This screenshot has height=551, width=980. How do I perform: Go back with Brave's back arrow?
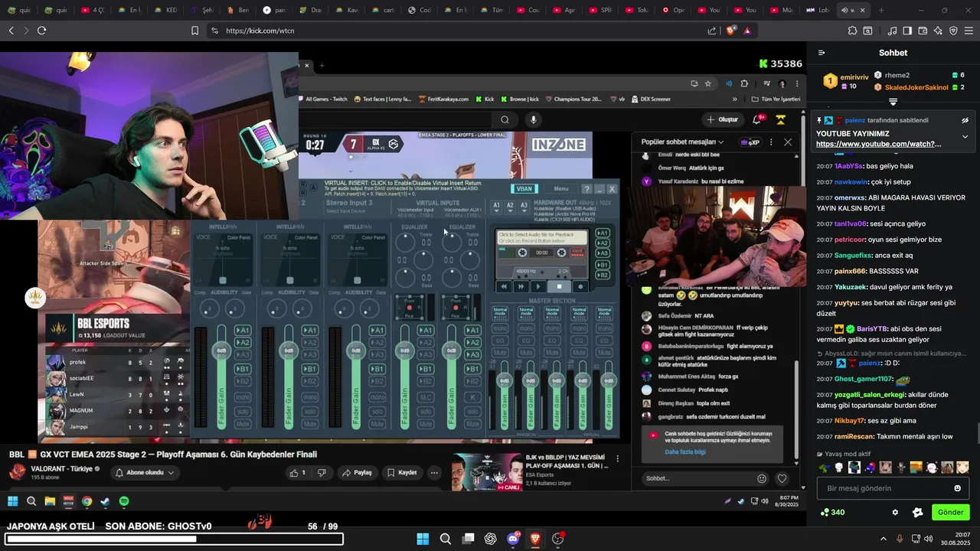pos(11,31)
